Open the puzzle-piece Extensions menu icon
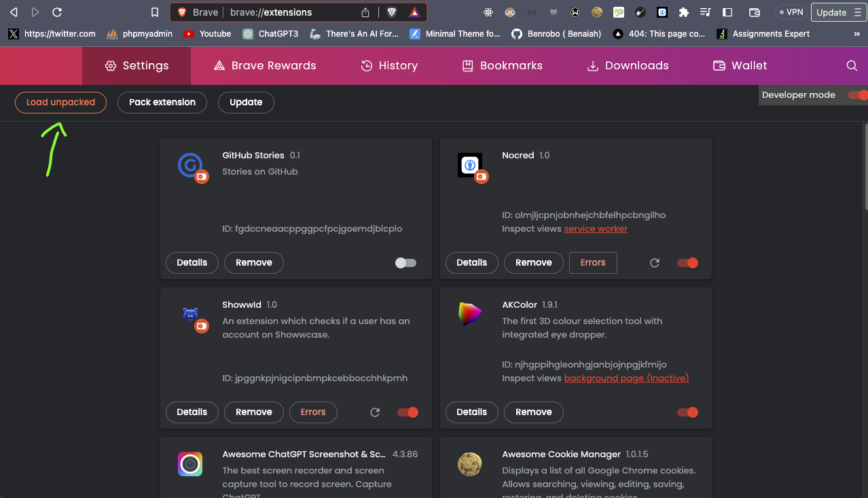Screen dimensions: 868x498 pyautogui.click(x=684, y=12)
